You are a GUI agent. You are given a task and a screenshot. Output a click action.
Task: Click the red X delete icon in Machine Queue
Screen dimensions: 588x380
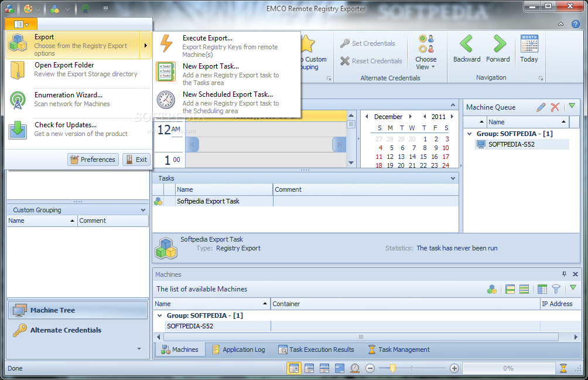click(x=555, y=107)
